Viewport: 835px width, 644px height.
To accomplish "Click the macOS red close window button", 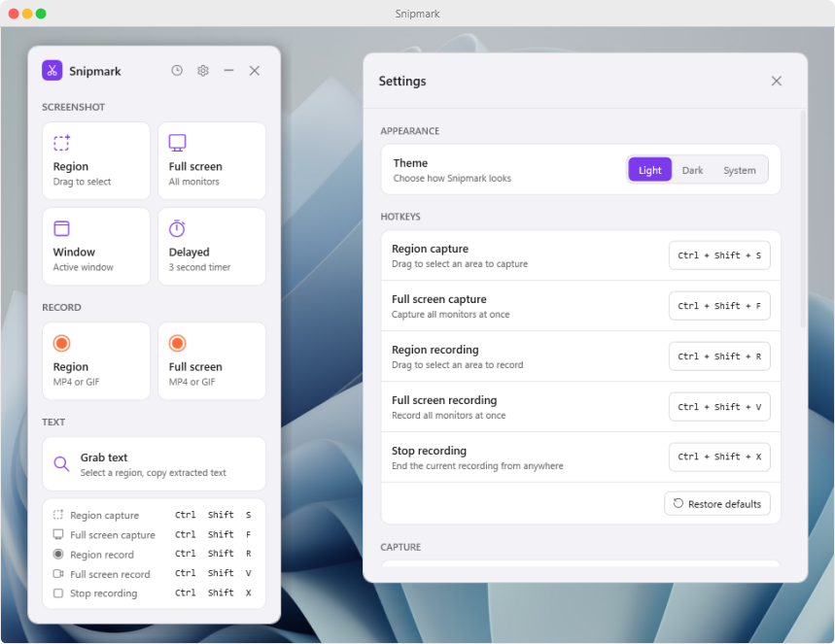I will (14, 14).
